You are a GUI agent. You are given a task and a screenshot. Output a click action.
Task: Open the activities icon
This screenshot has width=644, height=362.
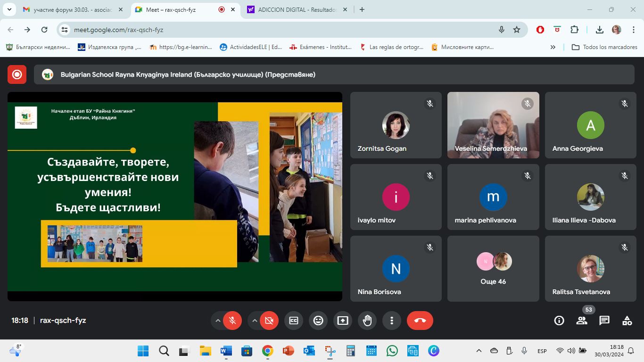click(627, 321)
